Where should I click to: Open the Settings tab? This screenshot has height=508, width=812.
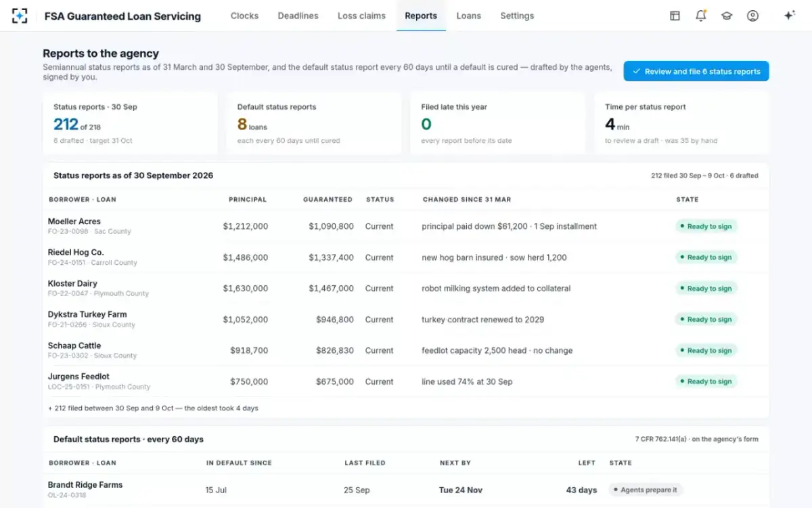point(517,16)
